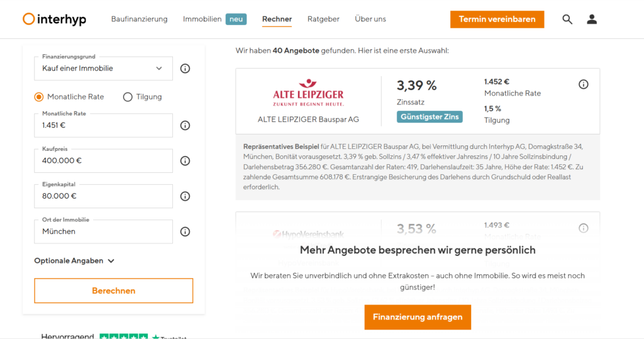Click the Berechnen button
644x339 pixels.
113,291
